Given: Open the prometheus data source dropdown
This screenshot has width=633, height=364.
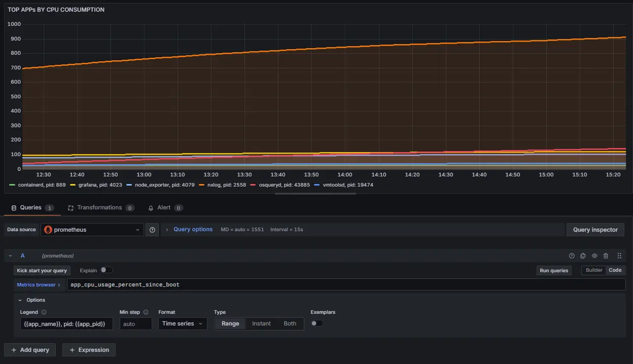Looking at the screenshot, I should 92,230.
